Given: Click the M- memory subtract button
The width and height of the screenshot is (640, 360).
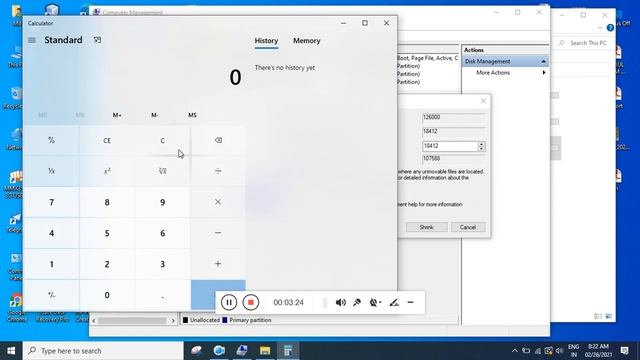Looking at the screenshot, I should 155,115.
